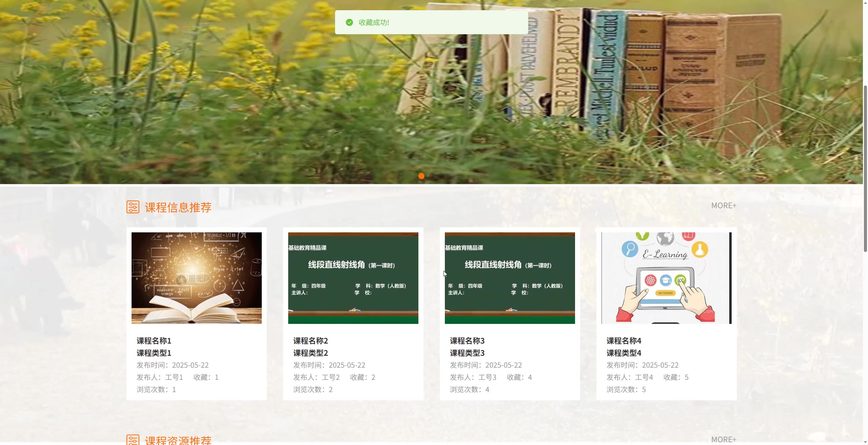Open MORE+ for 课程信息推荐

click(724, 206)
